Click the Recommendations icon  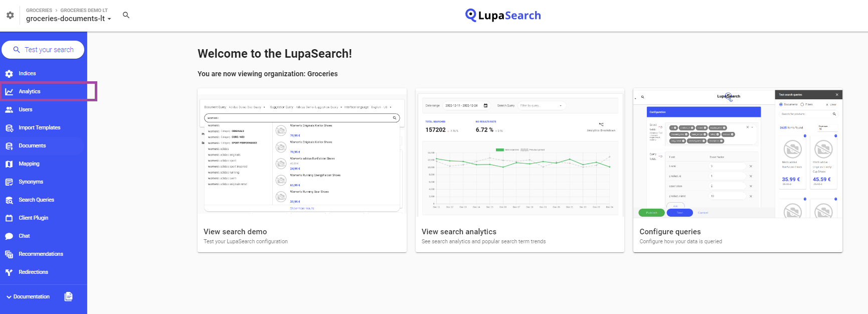pyautogui.click(x=9, y=254)
